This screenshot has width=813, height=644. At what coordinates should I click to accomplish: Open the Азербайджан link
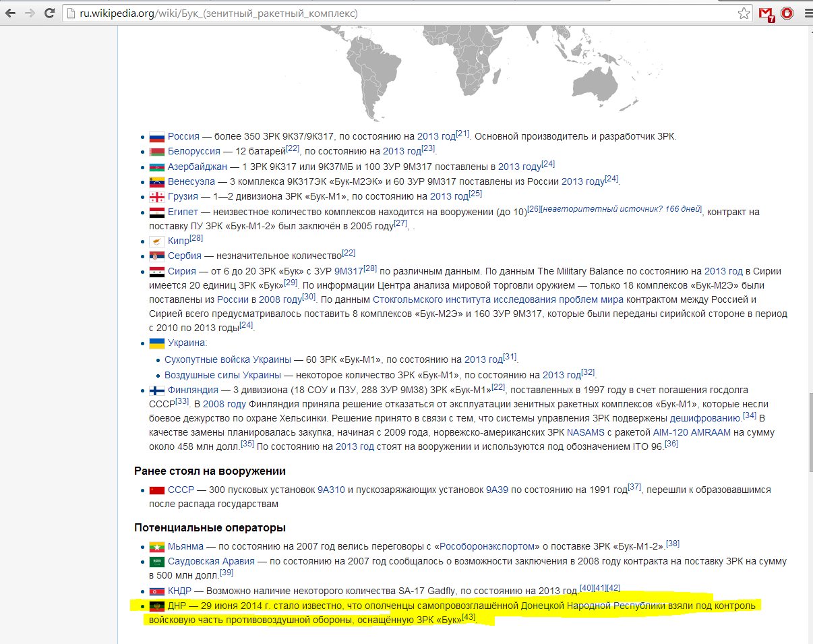198,166
